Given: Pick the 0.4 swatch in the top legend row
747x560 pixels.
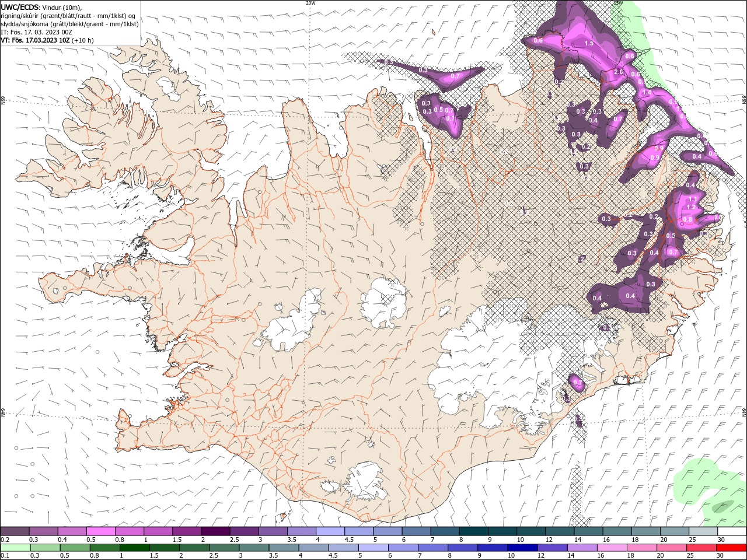Looking at the screenshot, I should click(x=72, y=531).
